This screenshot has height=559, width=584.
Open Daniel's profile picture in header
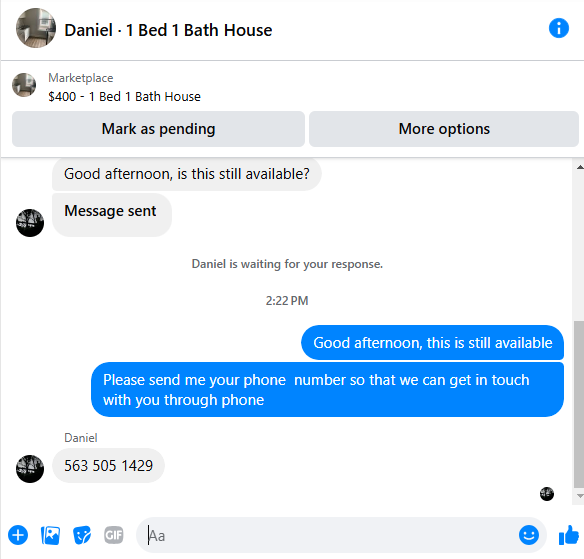pos(36,28)
